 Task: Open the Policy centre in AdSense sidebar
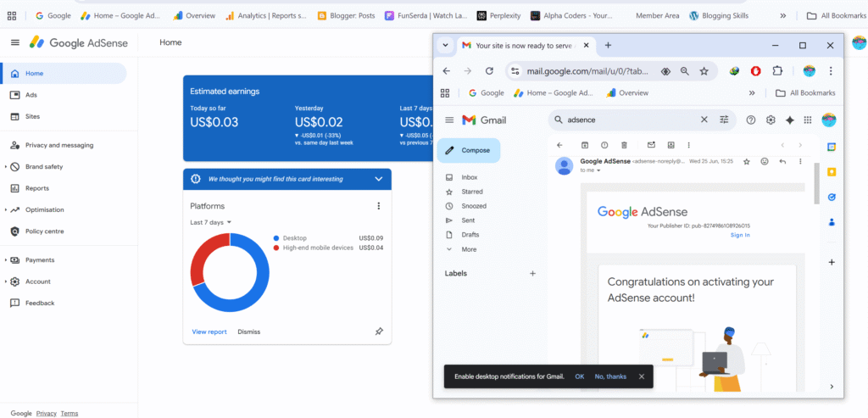click(44, 231)
